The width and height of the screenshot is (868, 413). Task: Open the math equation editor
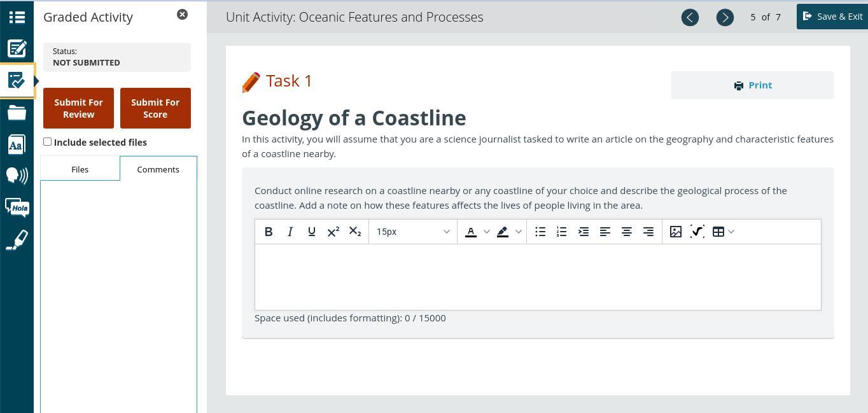point(697,232)
